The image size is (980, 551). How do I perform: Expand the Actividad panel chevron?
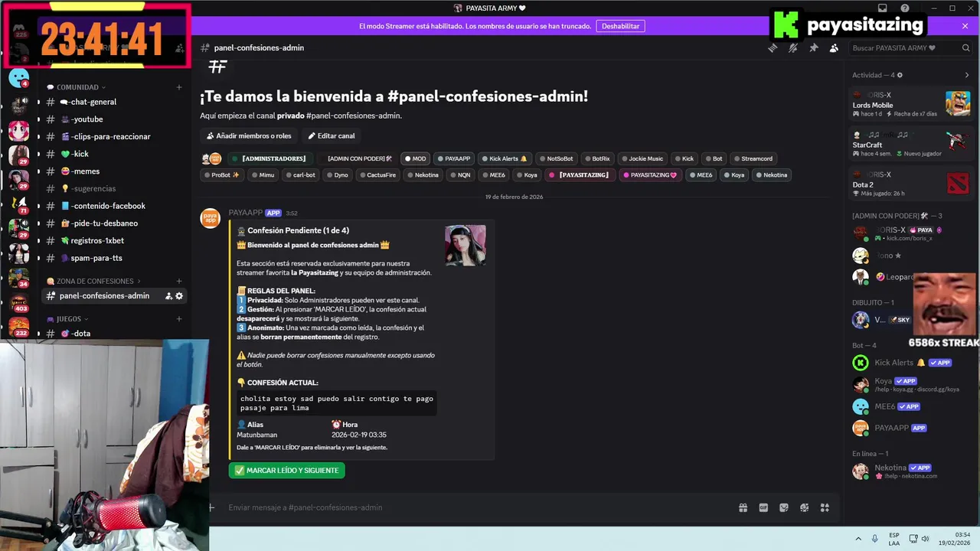coord(966,75)
